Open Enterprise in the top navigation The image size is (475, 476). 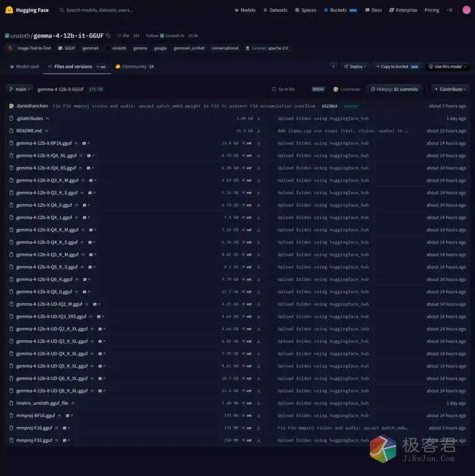tap(403, 10)
